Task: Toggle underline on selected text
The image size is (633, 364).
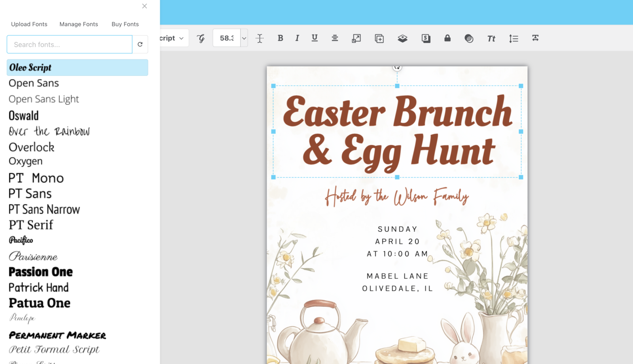Action: (315, 38)
